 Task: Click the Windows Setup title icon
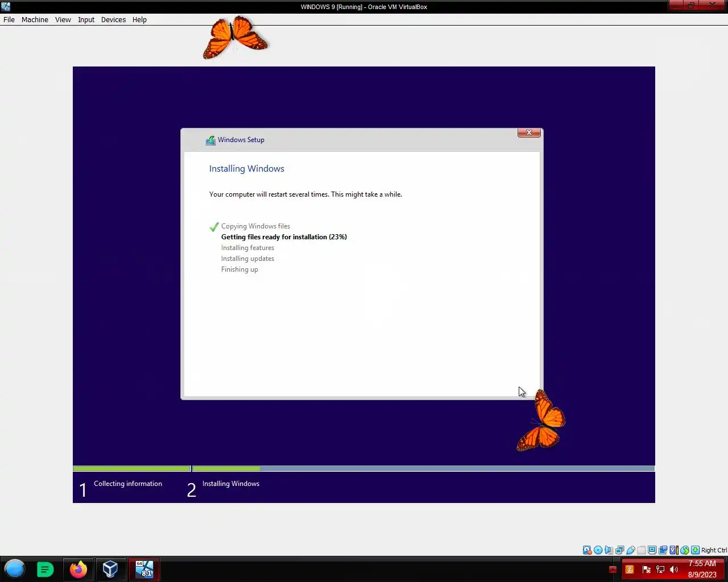tap(210, 140)
